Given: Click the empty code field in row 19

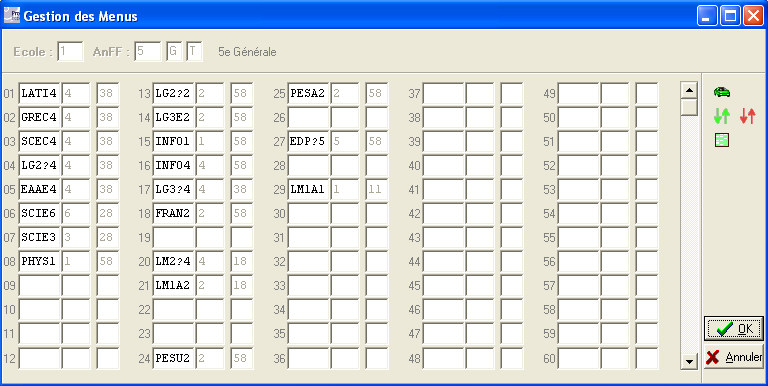Looking at the screenshot, I should pyautogui.click(x=173, y=238).
